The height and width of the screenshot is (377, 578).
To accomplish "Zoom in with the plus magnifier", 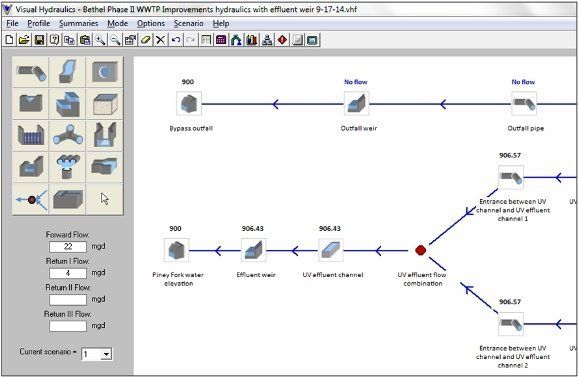I will (100, 40).
